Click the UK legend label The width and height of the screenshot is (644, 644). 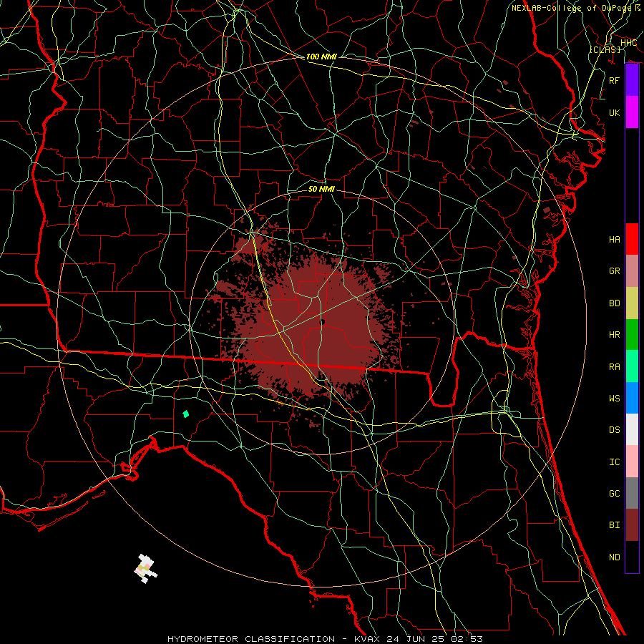tap(615, 112)
